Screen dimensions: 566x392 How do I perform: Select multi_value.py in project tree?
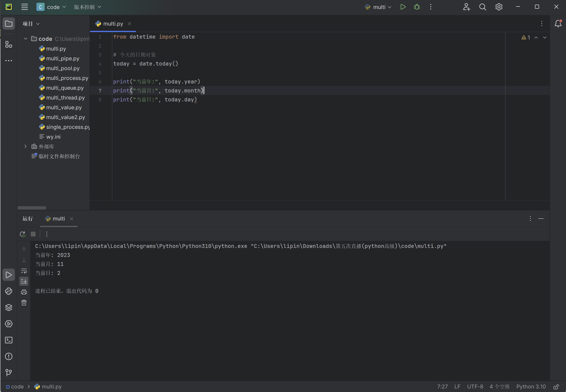pyautogui.click(x=64, y=107)
